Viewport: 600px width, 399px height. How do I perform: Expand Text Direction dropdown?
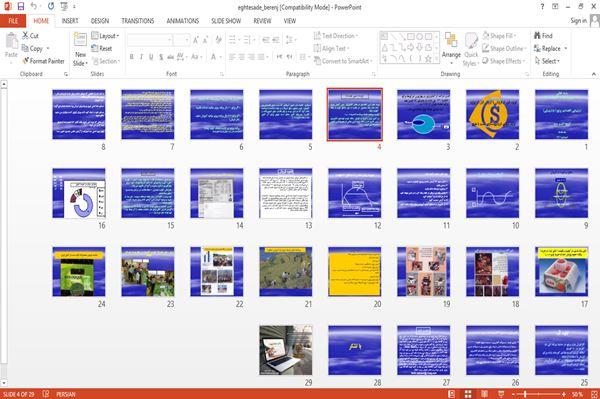(336, 36)
